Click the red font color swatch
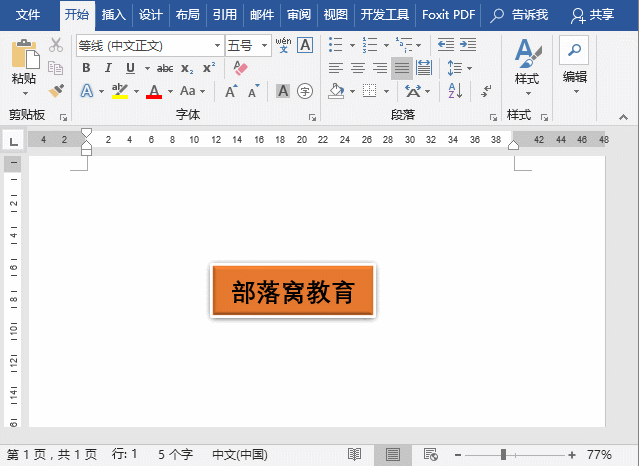The height and width of the screenshot is (466, 639). (x=153, y=92)
